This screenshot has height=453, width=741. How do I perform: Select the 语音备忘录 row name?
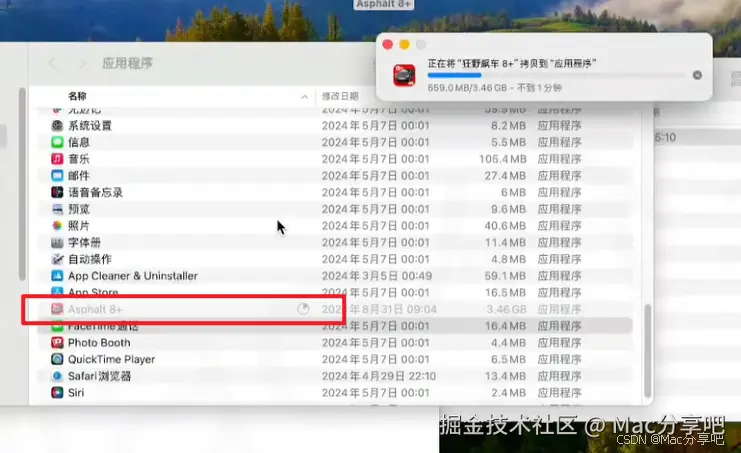[95, 192]
